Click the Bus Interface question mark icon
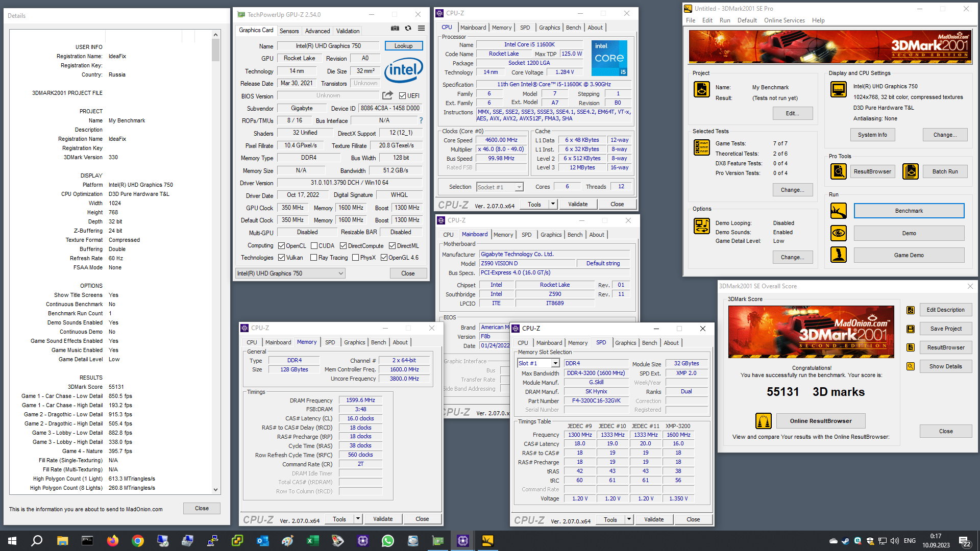This screenshot has width=980, height=551. pos(421,121)
